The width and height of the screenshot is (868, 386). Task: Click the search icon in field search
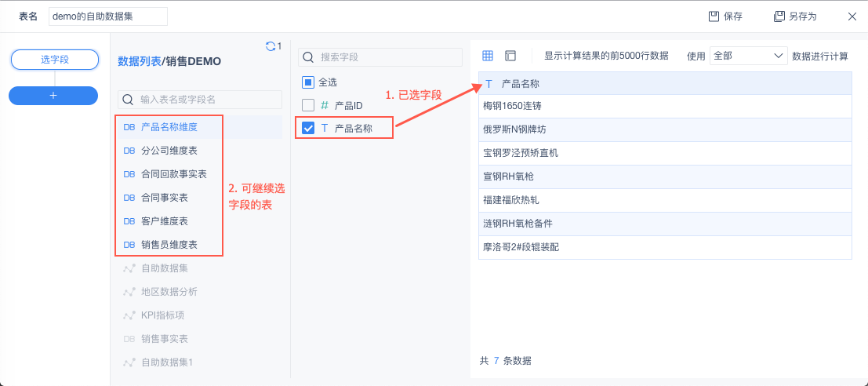309,57
